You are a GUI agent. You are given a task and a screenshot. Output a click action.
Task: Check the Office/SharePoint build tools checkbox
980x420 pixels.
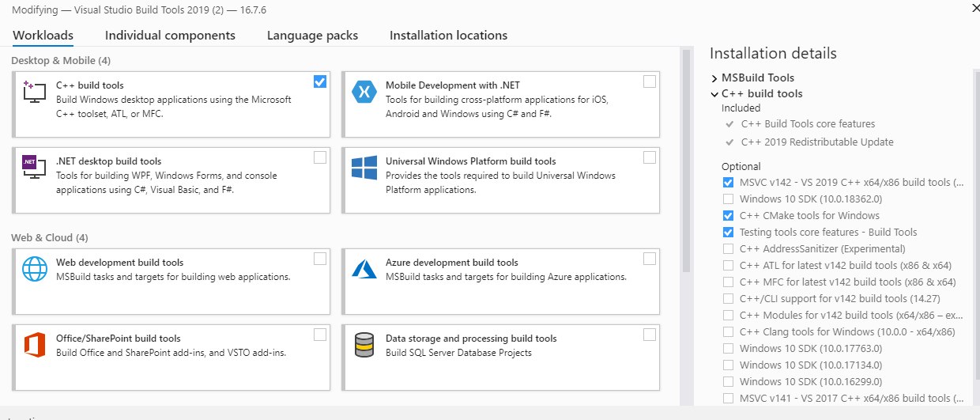(x=319, y=335)
